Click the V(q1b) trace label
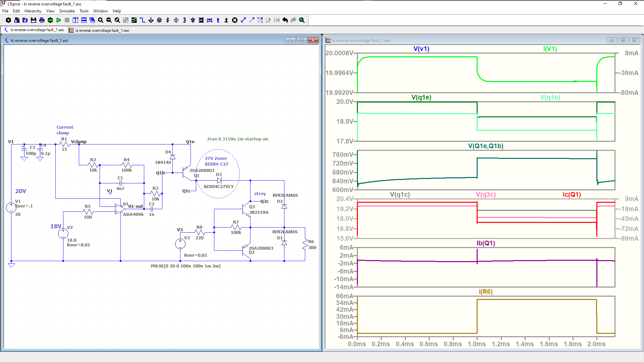The image size is (644, 362). 550,97
